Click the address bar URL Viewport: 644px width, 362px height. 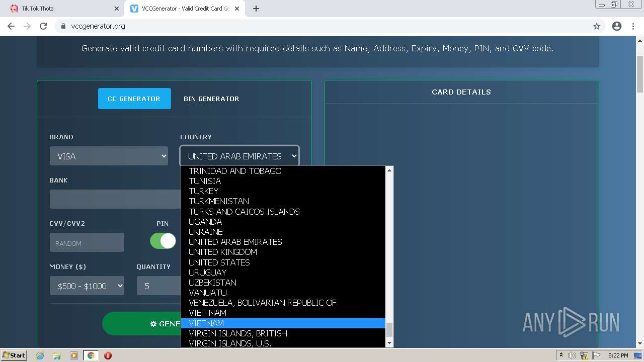tap(98, 26)
